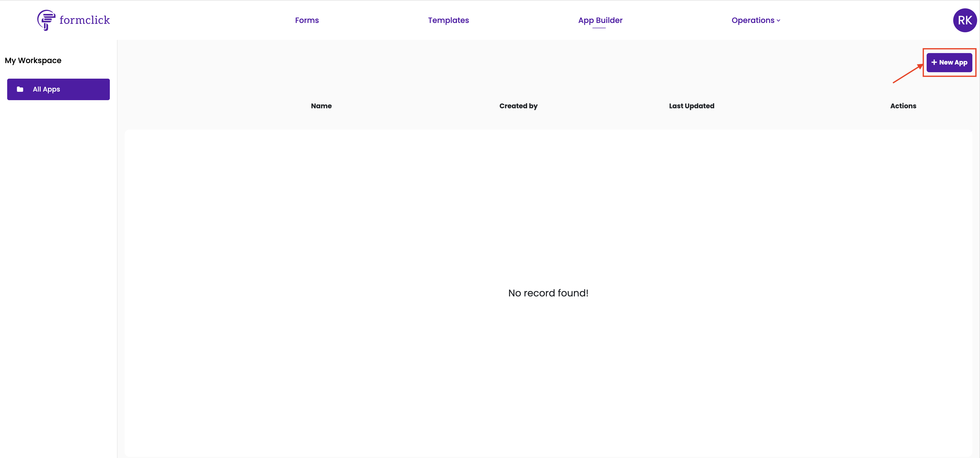
Task: Create a new app with New App button
Action: 949,62
